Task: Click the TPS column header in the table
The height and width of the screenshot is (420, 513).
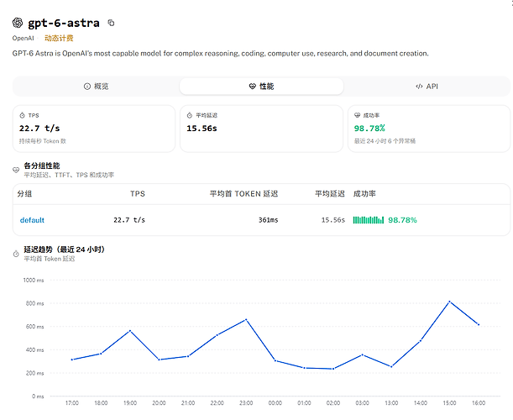Action: point(138,194)
